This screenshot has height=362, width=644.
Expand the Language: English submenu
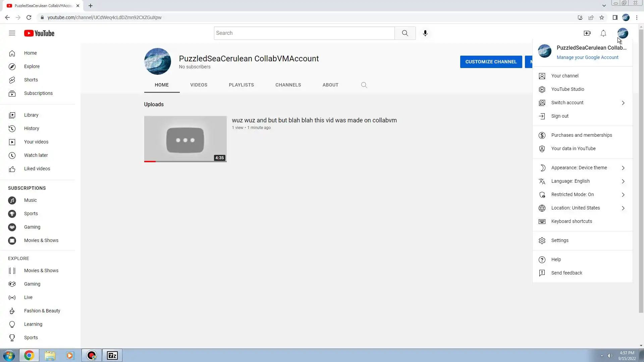pyautogui.click(x=570, y=181)
